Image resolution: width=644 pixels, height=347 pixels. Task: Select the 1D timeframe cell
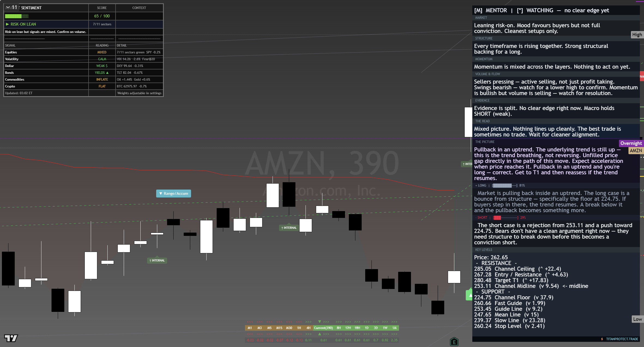pos(367,328)
